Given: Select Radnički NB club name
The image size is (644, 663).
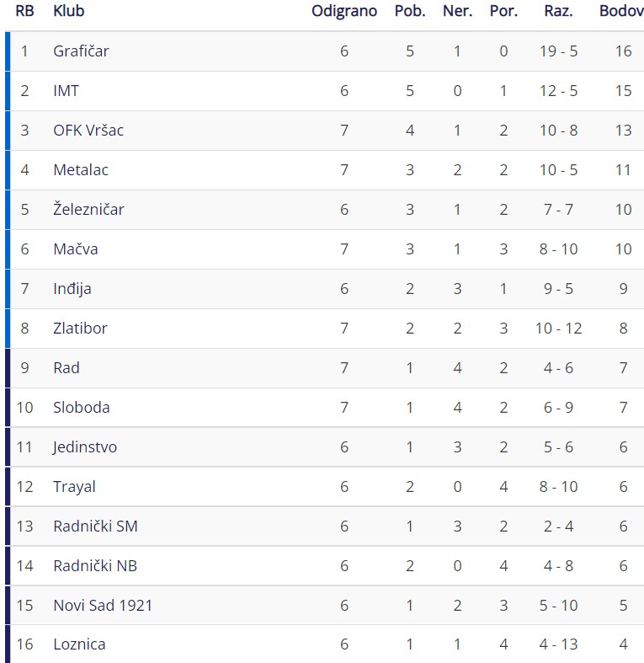Looking at the screenshot, I should coord(95,566).
